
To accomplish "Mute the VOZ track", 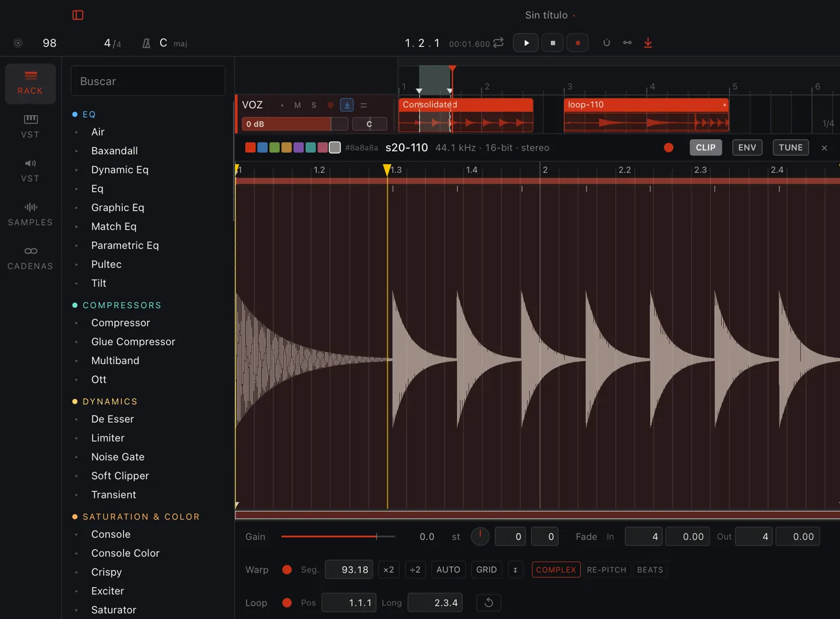I will 298,105.
